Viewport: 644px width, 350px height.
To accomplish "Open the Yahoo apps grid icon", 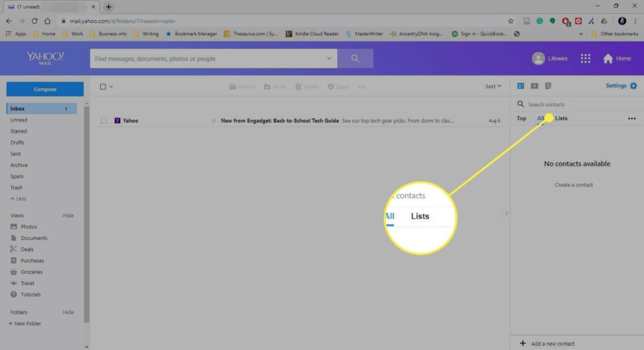I will (x=586, y=59).
